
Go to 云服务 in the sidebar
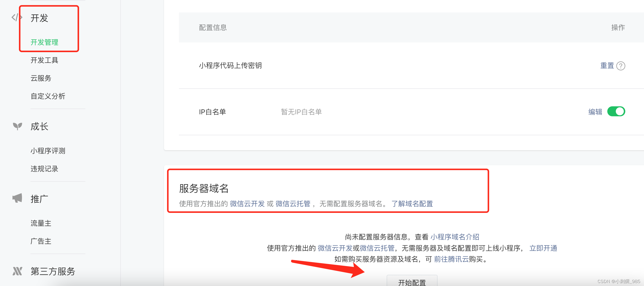click(41, 78)
